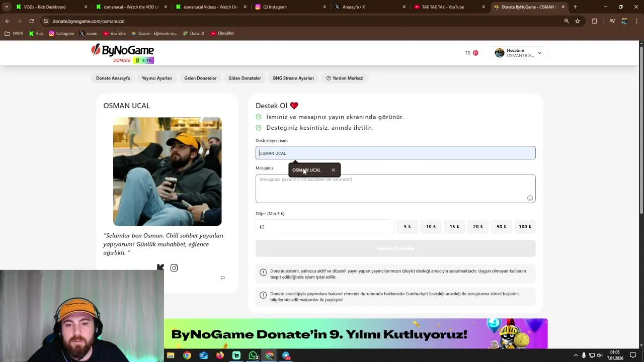Screen dimensions: 644x362
Task: Open the Windows notification center icon
Action: [633, 355]
